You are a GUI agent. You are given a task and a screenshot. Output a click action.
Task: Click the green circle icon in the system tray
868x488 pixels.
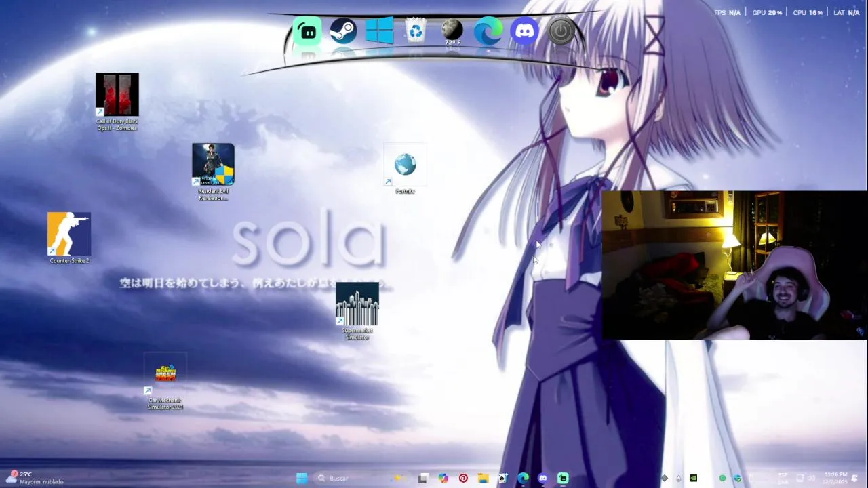pyautogui.click(x=722, y=478)
